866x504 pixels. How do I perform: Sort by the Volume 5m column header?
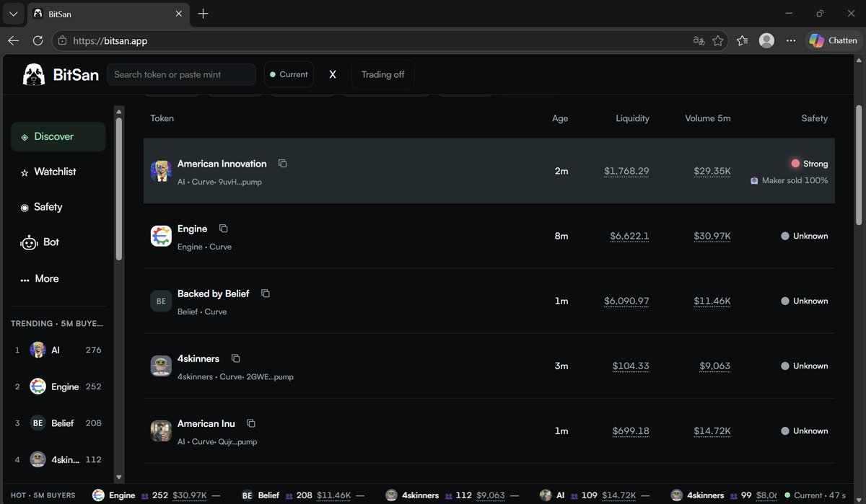707,118
